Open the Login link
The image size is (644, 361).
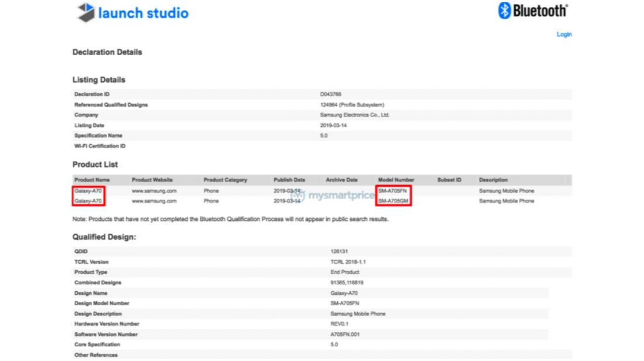564,35
